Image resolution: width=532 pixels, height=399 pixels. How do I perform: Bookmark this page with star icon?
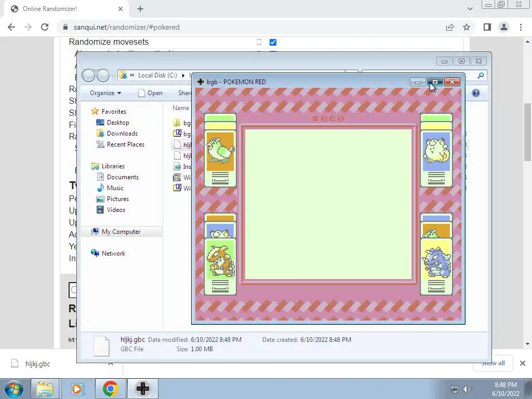pyautogui.click(x=467, y=27)
